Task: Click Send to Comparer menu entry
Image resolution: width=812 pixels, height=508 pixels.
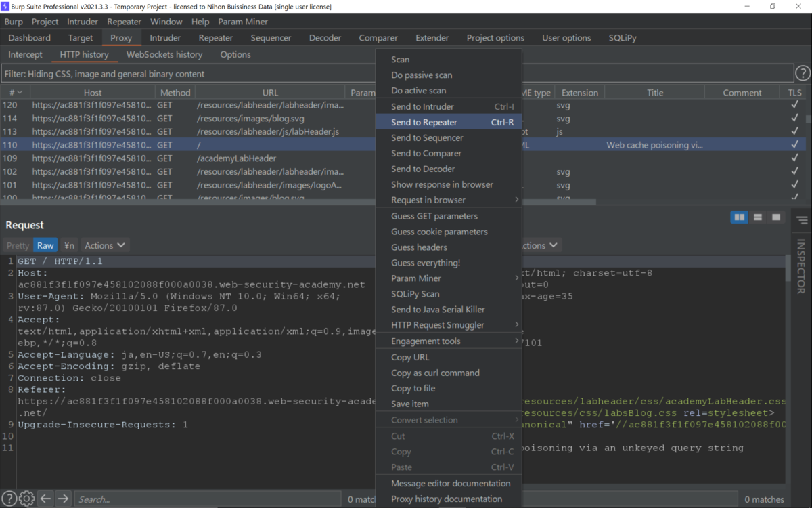Action: [449, 153]
